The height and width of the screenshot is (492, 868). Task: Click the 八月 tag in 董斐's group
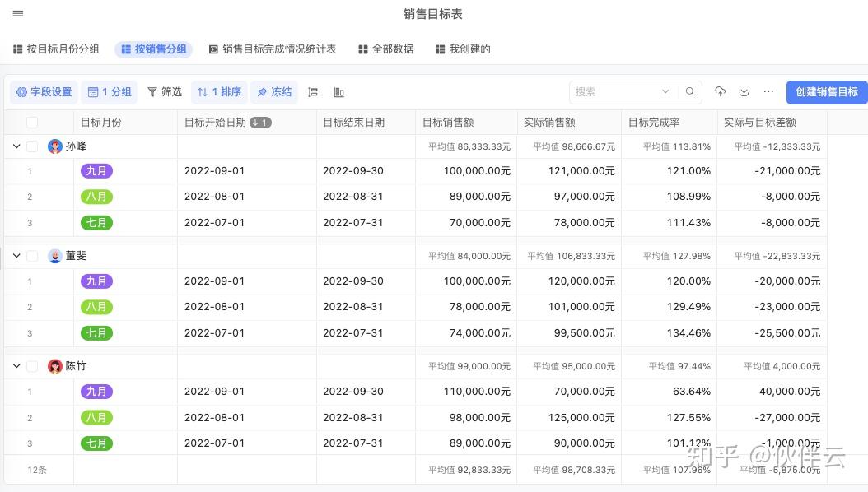click(x=97, y=307)
